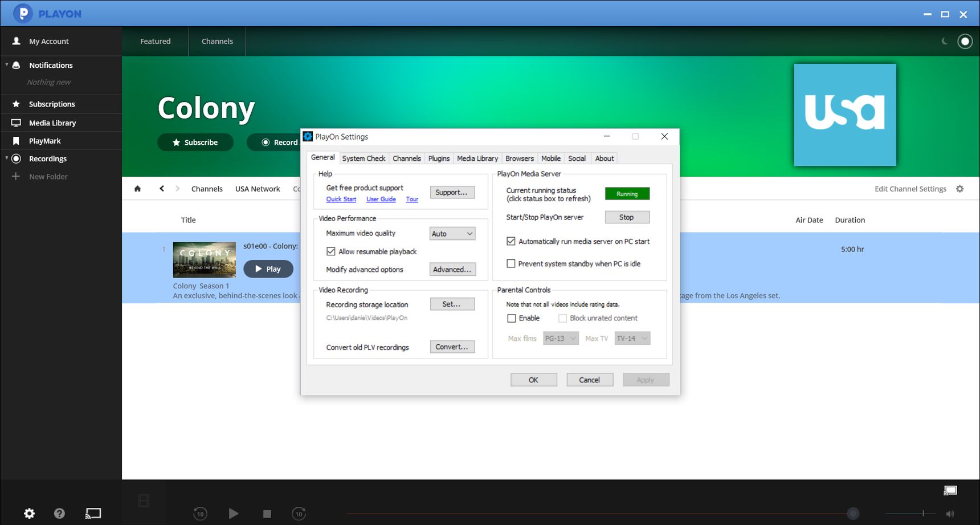Cancel the PlayOn Settings dialog
The image size is (980, 525).
(x=590, y=380)
